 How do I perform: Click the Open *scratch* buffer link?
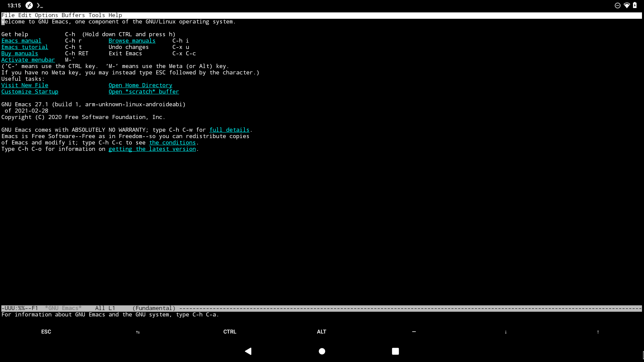click(x=144, y=92)
